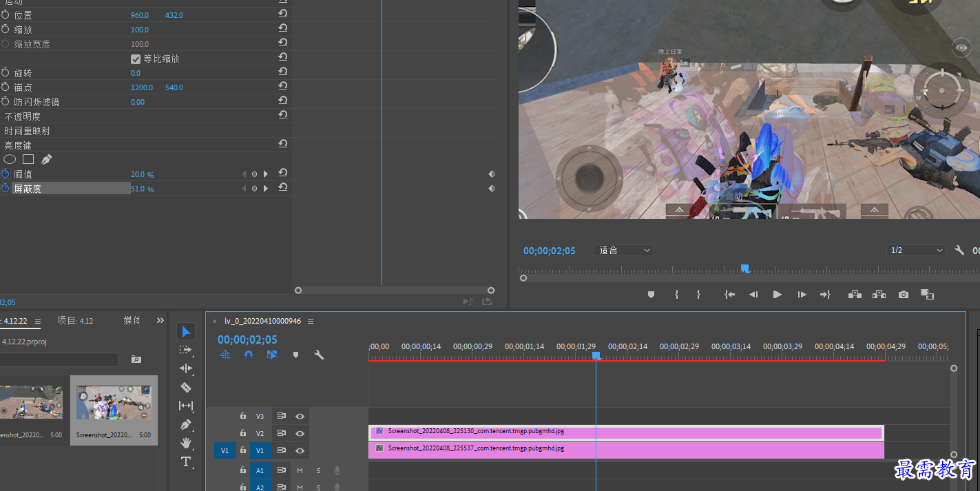Image resolution: width=980 pixels, height=491 pixels.
Task: Open timeline display settings wrench
Action: (319, 355)
